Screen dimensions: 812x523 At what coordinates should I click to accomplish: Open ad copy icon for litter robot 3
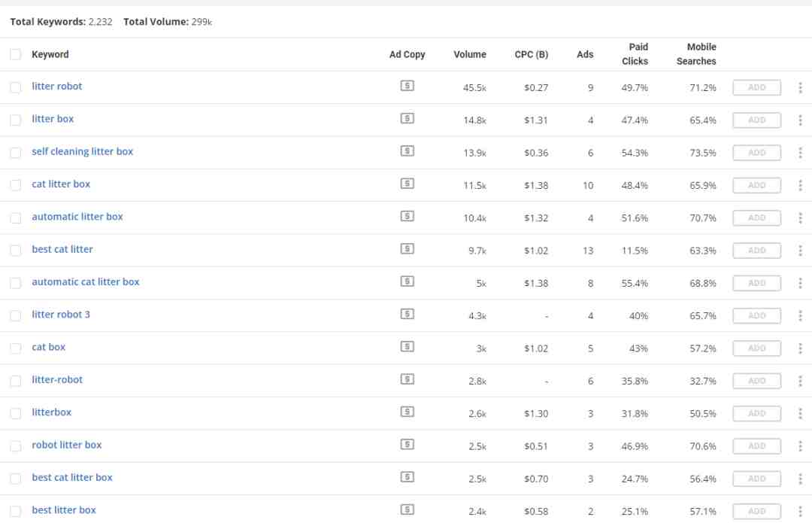pyautogui.click(x=407, y=314)
